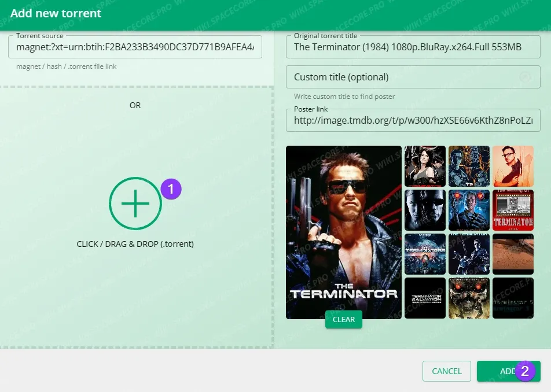Click into the Poster link URL field
The height and width of the screenshot is (392, 551).
click(x=413, y=120)
